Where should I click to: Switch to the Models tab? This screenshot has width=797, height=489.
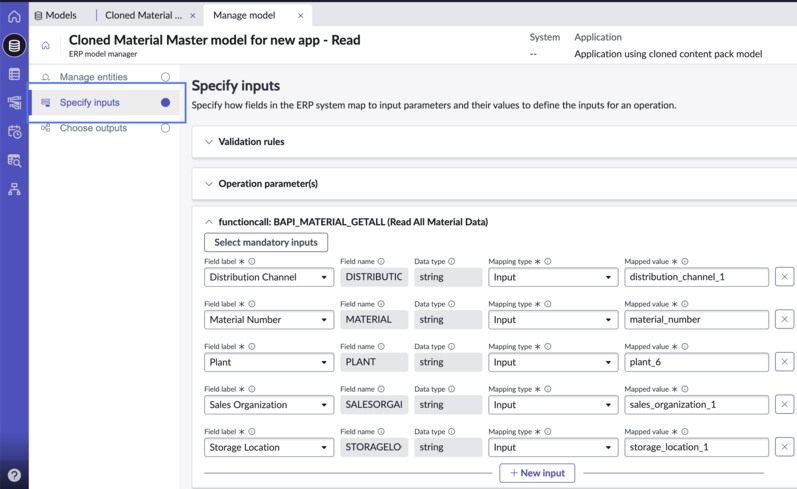[x=56, y=15]
